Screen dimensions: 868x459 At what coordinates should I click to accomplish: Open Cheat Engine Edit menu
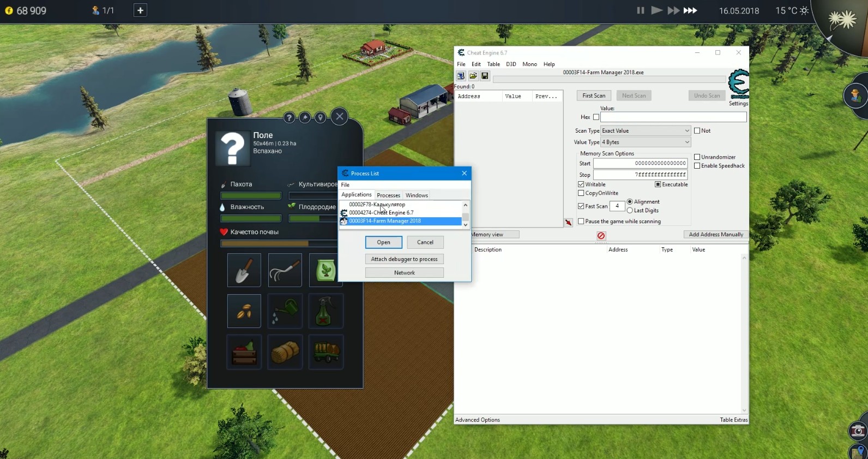pos(476,64)
